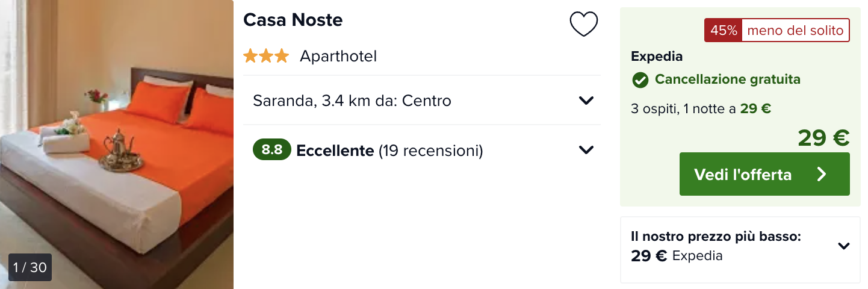Click the Vedi l'offerta button
The width and height of the screenshot is (868, 289).
point(764,174)
